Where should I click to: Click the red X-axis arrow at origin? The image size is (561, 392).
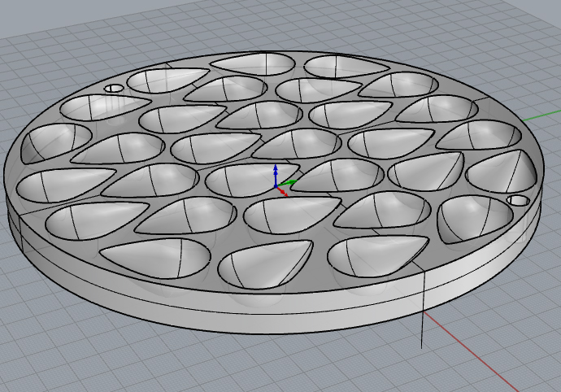284,194
